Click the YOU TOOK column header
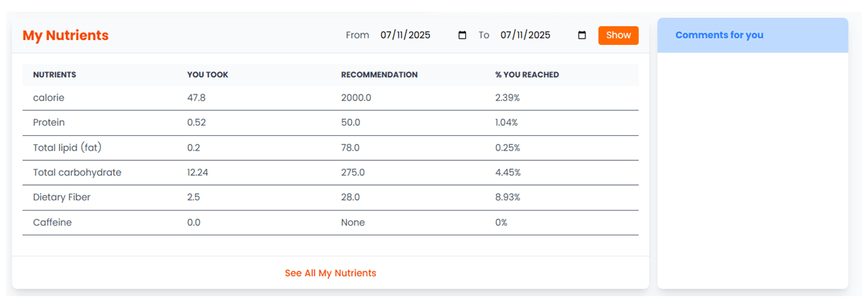This screenshot has width=868, height=301. click(x=207, y=75)
